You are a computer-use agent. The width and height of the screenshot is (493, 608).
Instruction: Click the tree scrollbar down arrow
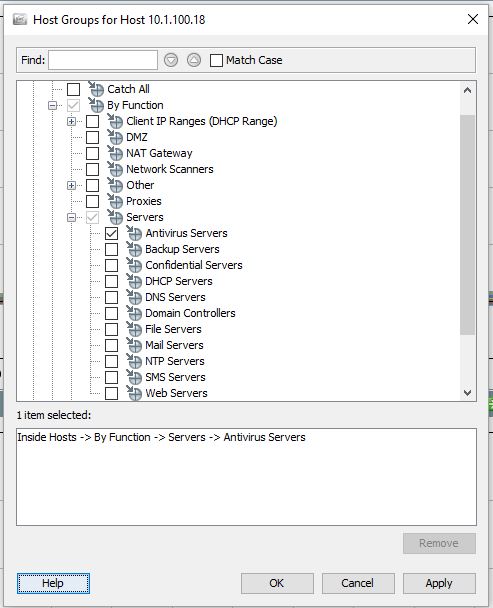tap(467, 393)
